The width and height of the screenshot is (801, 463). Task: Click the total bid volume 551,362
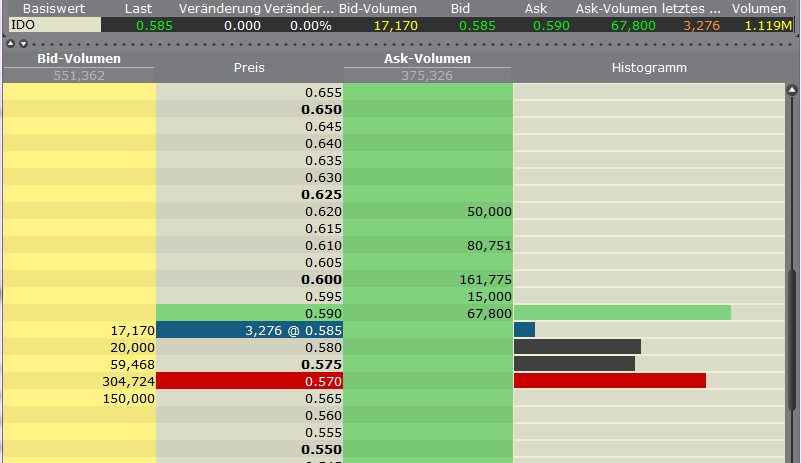pyautogui.click(x=79, y=76)
